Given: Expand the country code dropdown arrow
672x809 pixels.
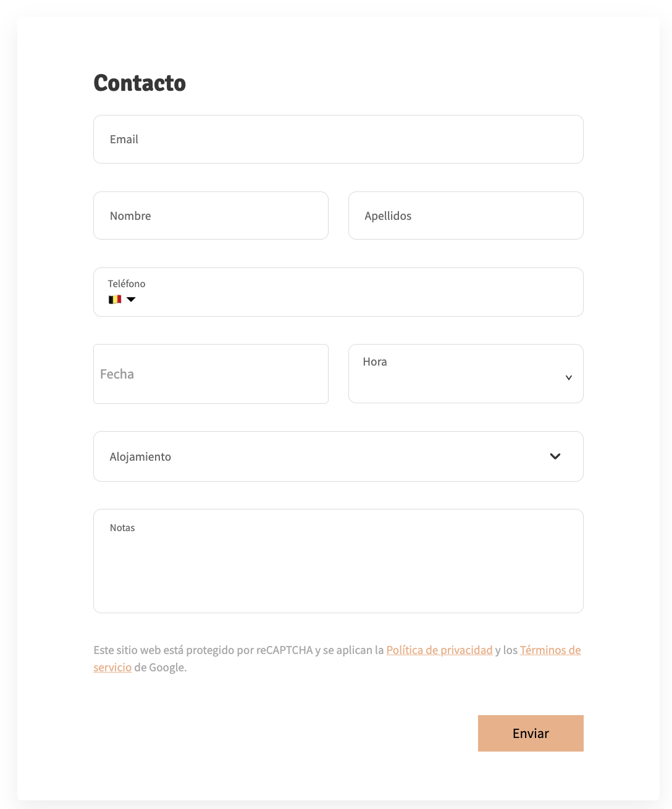Looking at the screenshot, I should click(131, 299).
